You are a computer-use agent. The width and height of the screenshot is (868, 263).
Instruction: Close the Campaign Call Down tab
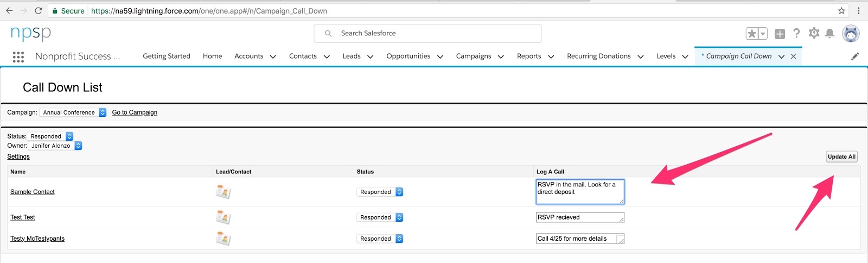pyautogui.click(x=793, y=57)
